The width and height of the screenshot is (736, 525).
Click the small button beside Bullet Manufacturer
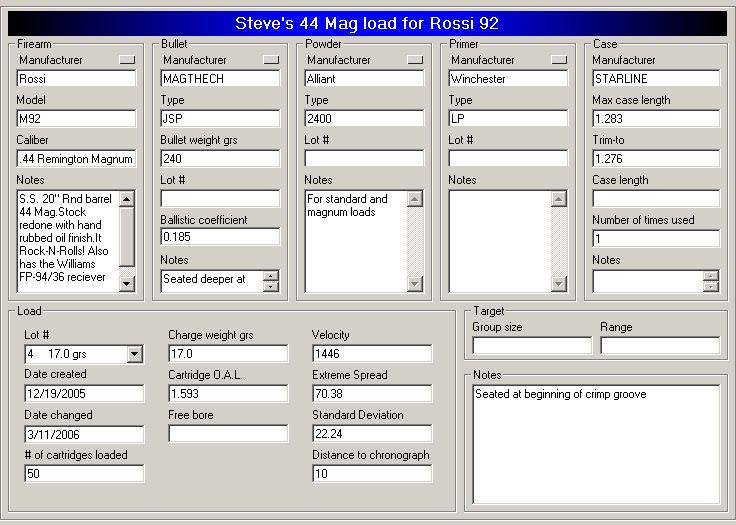tap(271, 60)
